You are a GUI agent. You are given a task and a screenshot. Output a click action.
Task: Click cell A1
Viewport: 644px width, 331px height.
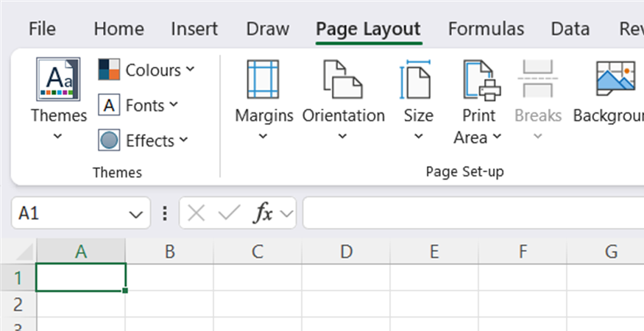[x=81, y=277]
